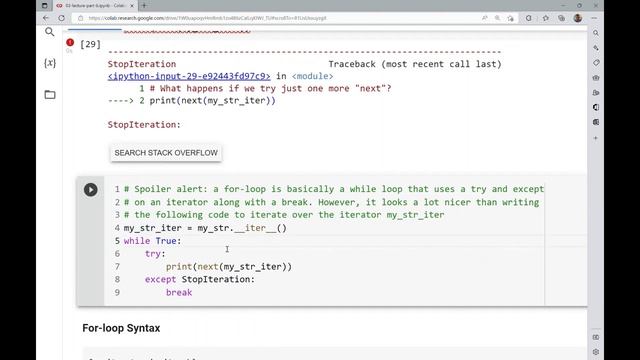Click the 'For-loop Syntax' heading
640x360 pixels.
point(121,328)
